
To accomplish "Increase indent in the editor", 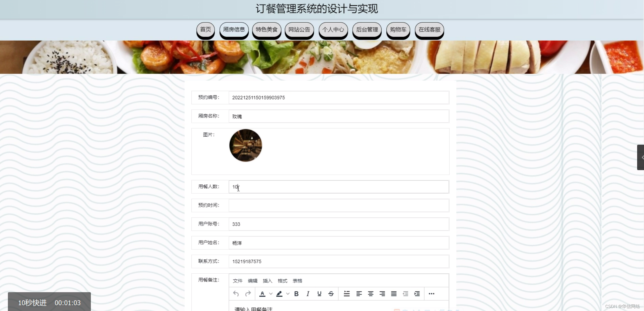I will (417, 294).
